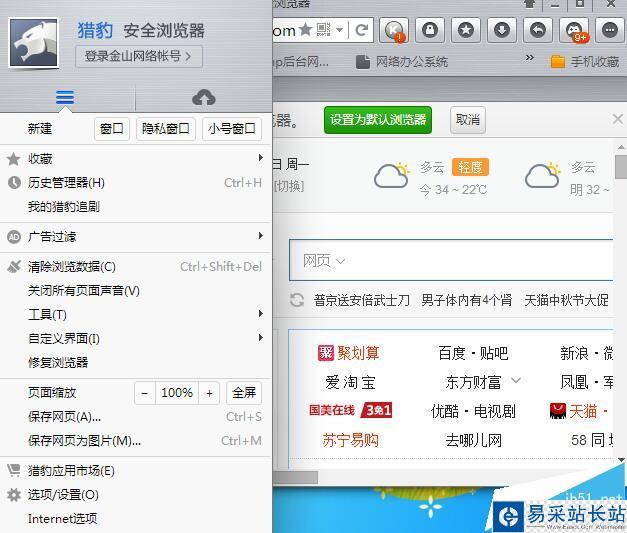Click today's cloudy weather icon

pyautogui.click(x=392, y=175)
